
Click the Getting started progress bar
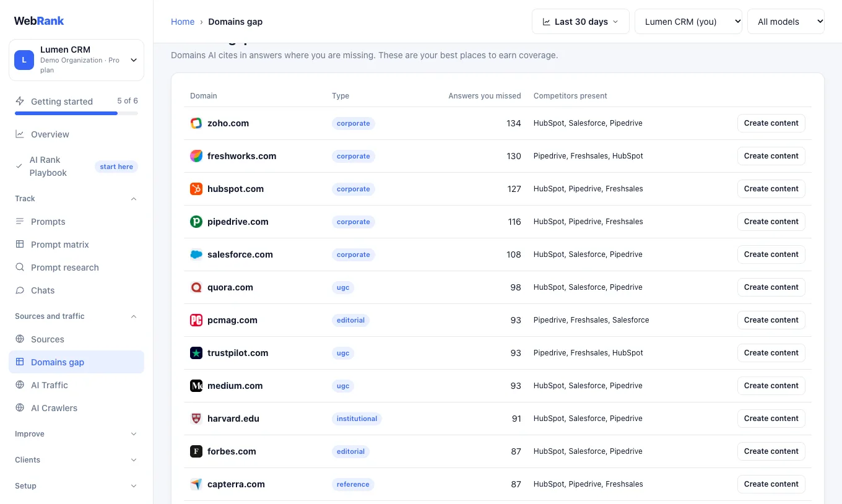(x=76, y=113)
